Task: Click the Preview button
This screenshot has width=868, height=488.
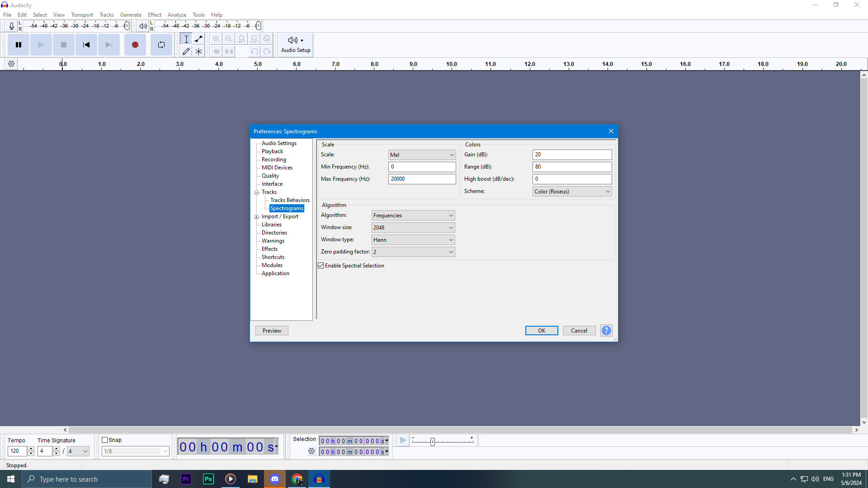Action: tap(272, 331)
